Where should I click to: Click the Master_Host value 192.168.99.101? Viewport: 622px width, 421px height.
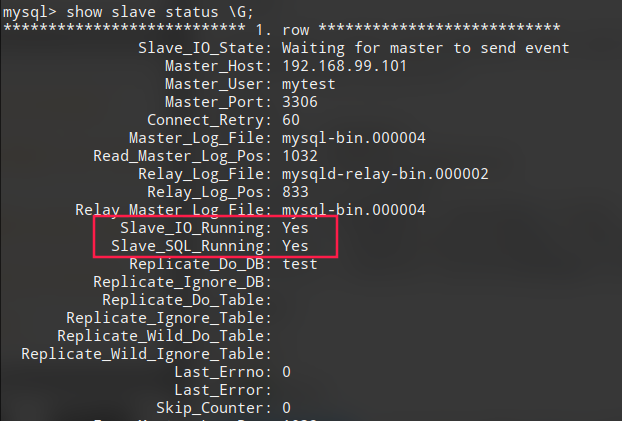(344, 66)
